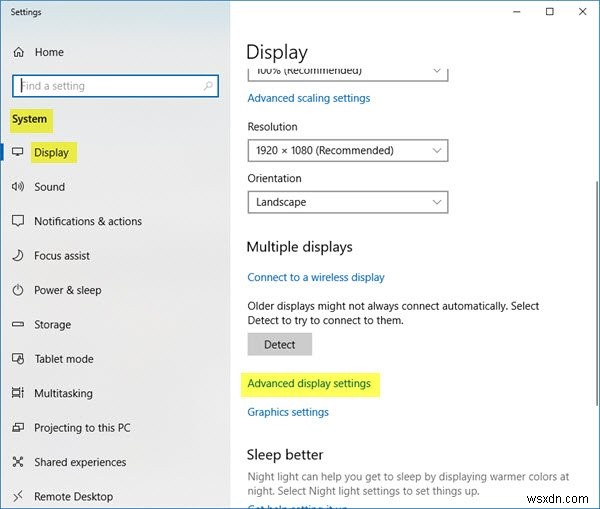Go to Notifications & actions
This screenshot has width=600, height=509.
point(88,221)
